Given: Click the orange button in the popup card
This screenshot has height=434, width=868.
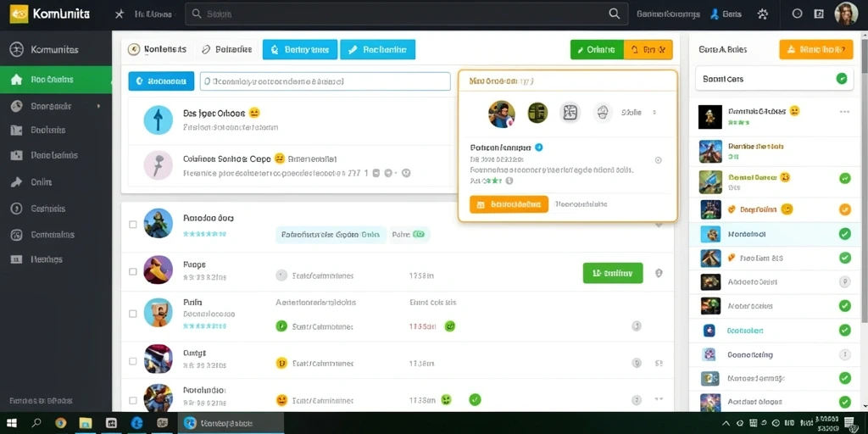Looking at the screenshot, I should 509,204.
